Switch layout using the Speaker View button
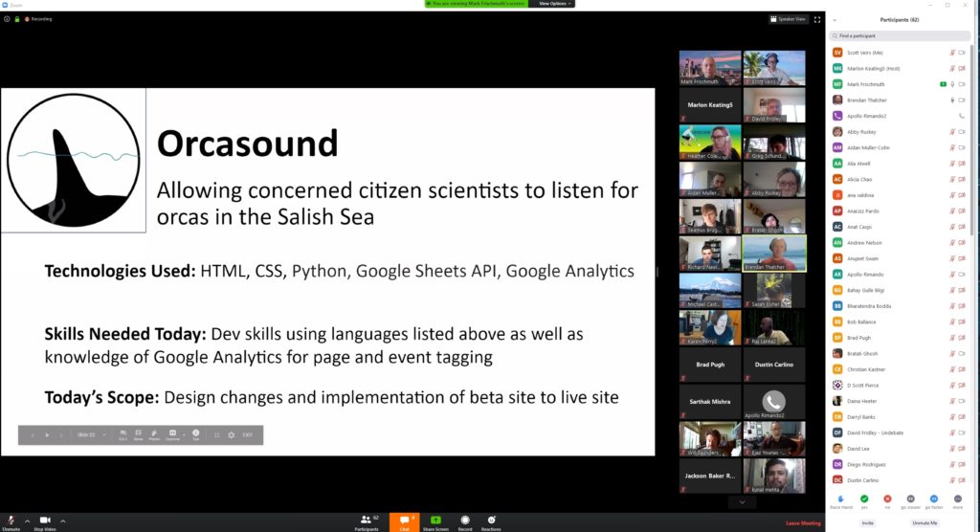Screen dimensions: 980x532 [789, 19]
